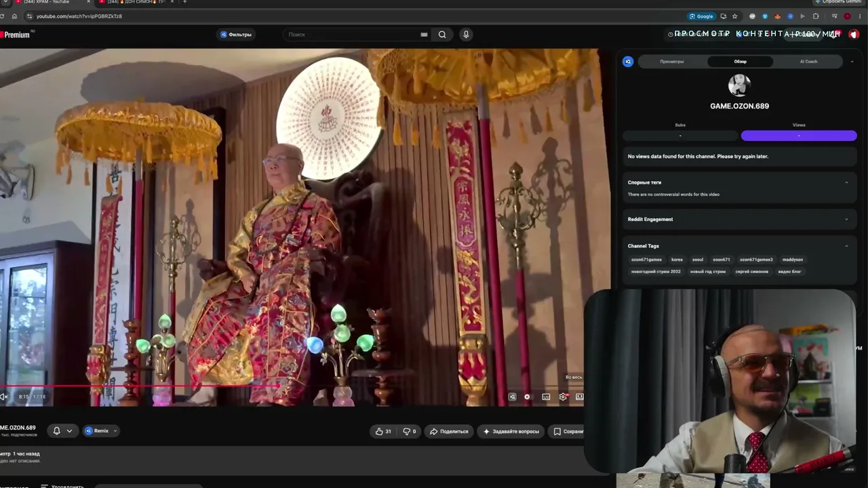
Task: Click the GAME.OZON.689 channel avatar in panel
Action: coord(739,85)
